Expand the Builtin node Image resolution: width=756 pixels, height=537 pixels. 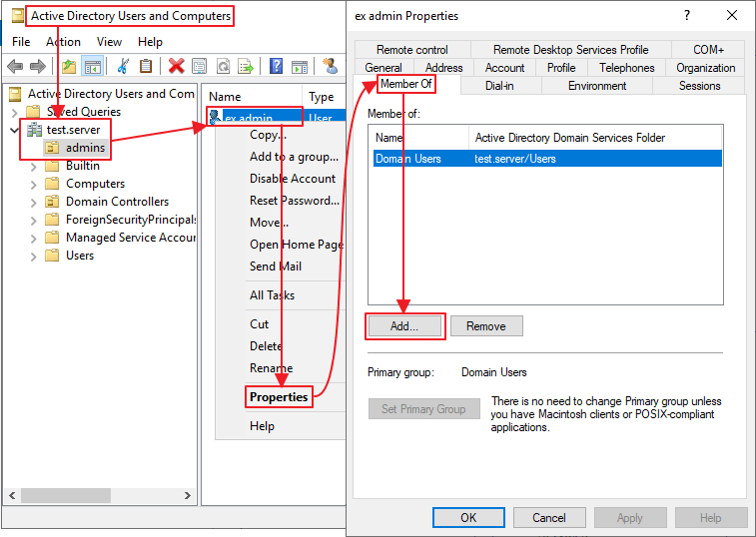coord(33,167)
